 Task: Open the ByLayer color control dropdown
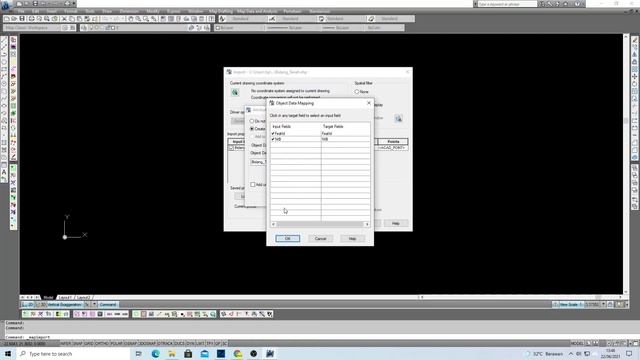(240, 28)
